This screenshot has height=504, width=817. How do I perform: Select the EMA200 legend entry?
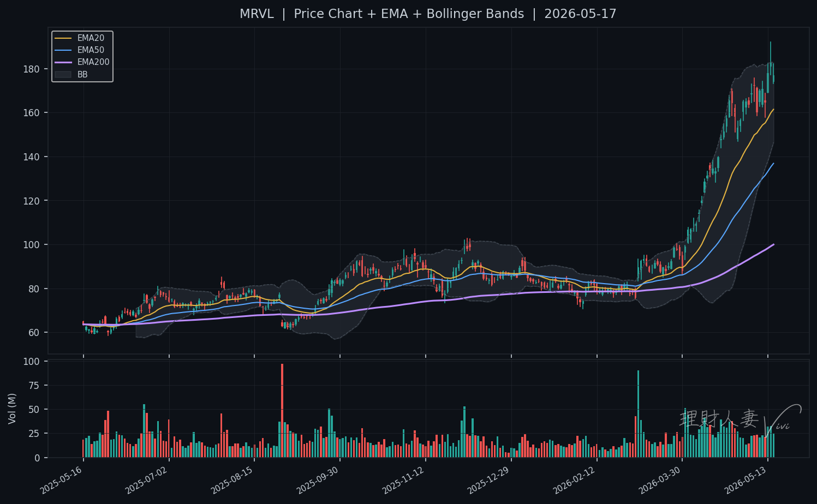point(82,62)
